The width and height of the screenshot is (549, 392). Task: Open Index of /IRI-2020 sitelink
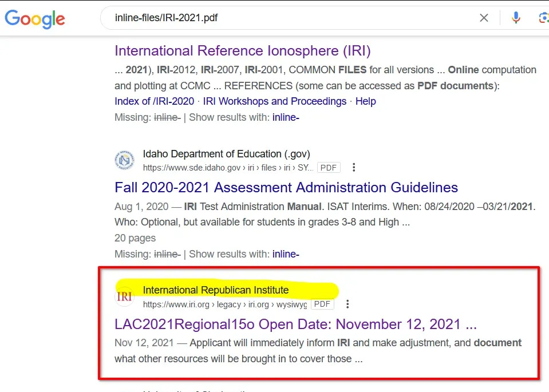pyautogui.click(x=155, y=101)
